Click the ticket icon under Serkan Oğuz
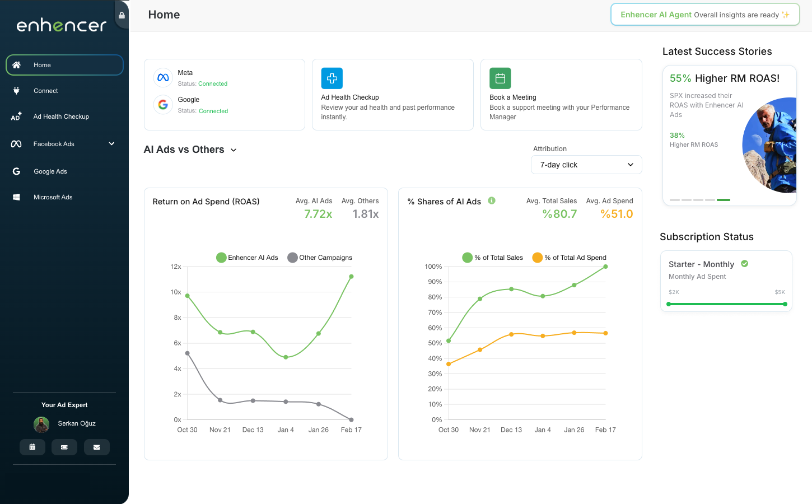 (x=64, y=447)
